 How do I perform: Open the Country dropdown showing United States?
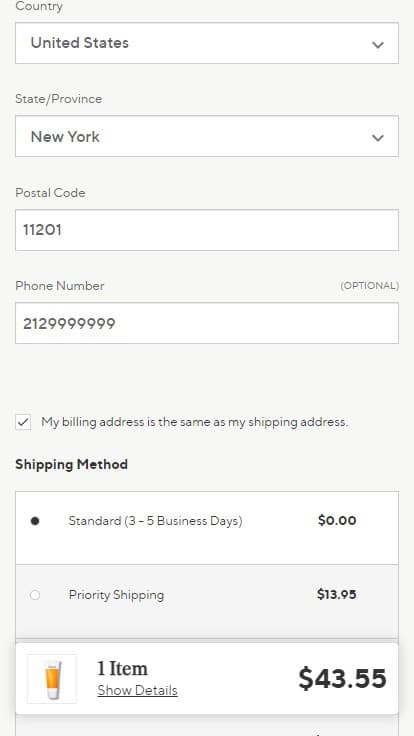coord(207,43)
